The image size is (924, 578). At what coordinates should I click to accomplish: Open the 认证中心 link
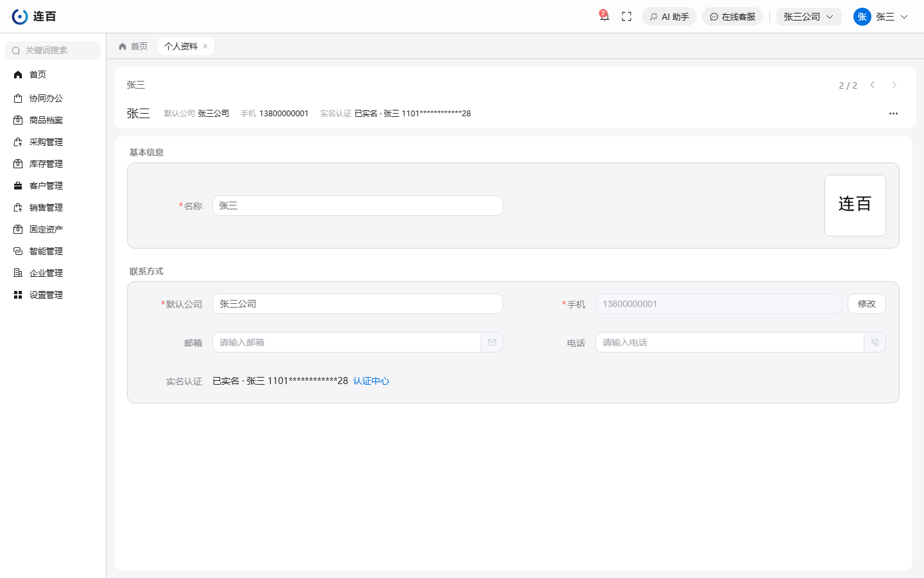[x=371, y=381]
